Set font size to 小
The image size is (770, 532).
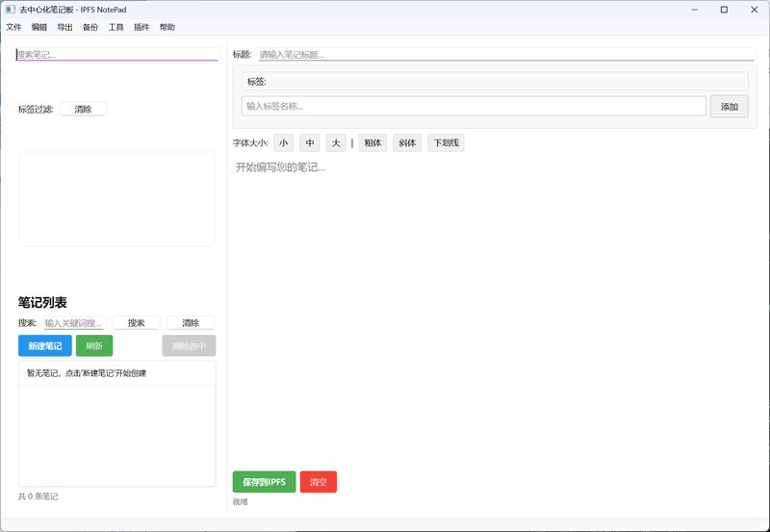pyautogui.click(x=283, y=142)
